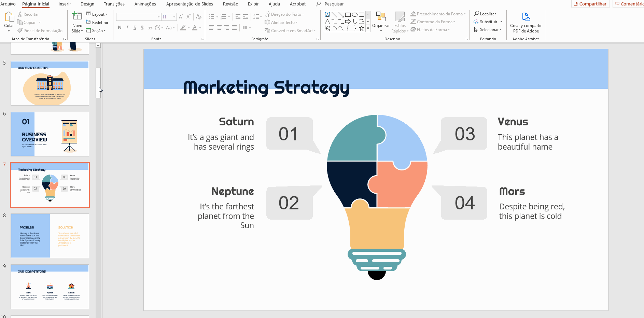The width and height of the screenshot is (644, 318).
Task: Click Converter em SmartArt
Action: [290, 31]
